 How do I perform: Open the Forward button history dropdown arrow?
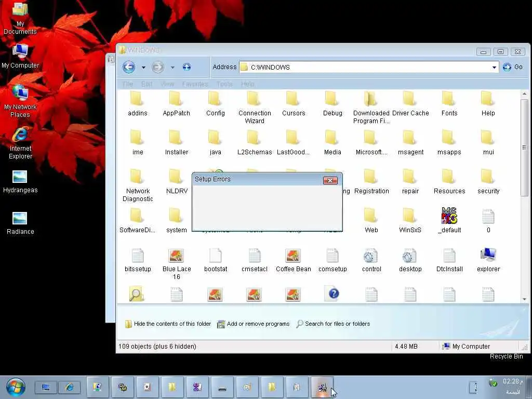pyautogui.click(x=172, y=67)
